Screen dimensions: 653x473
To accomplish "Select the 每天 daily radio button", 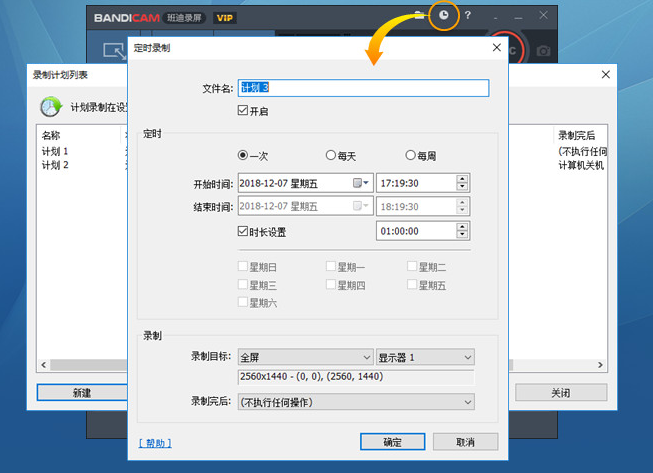I will tap(331, 155).
